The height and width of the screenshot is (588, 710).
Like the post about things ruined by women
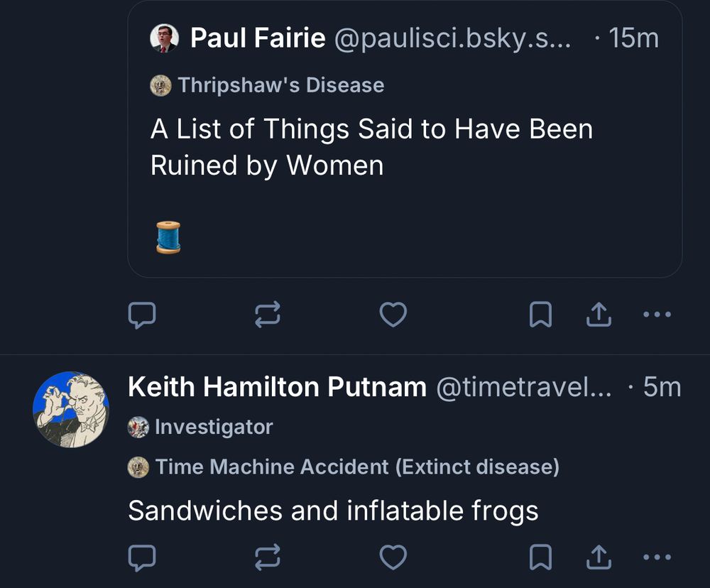(393, 314)
